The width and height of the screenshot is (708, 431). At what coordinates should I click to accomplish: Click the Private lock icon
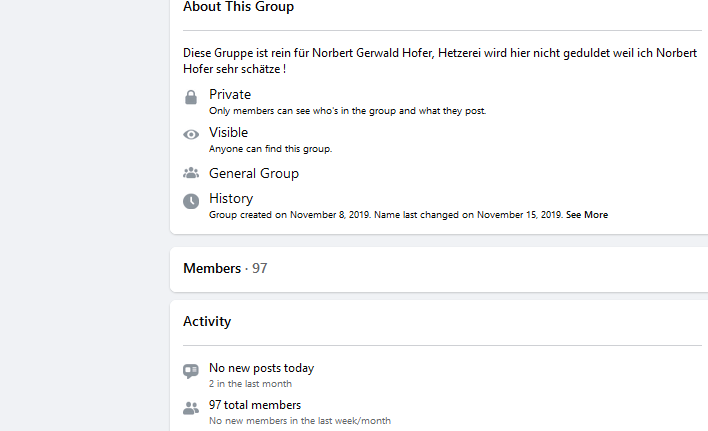coord(191,97)
